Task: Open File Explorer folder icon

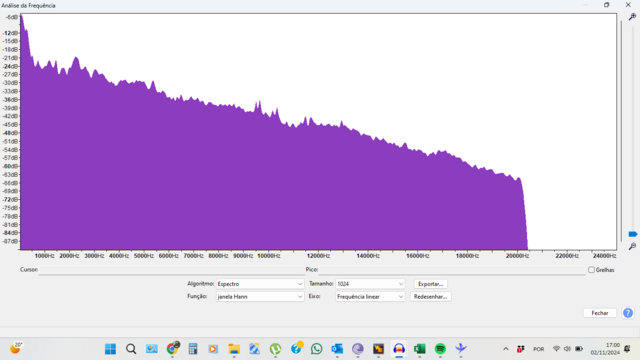Action: (234, 349)
